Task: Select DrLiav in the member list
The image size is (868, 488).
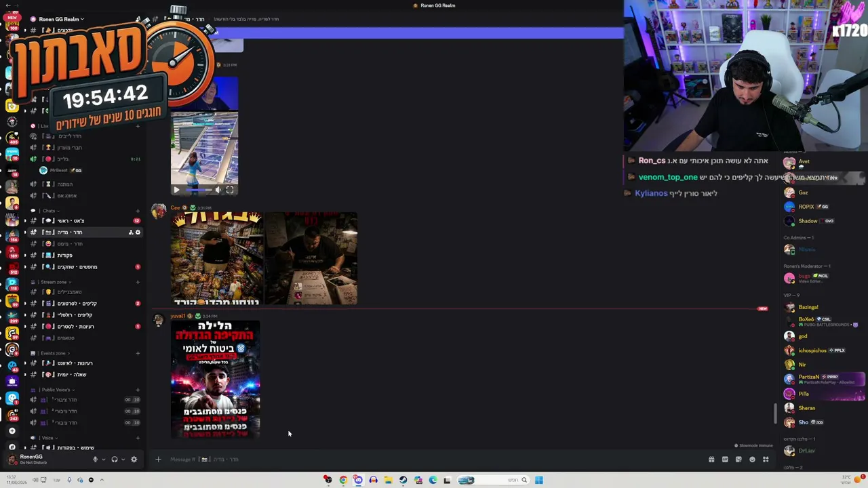Action: (x=824, y=451)
